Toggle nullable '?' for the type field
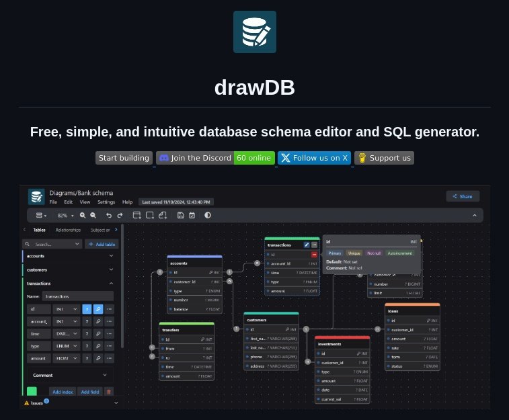509x420 pixels. (x=87, y=346)
